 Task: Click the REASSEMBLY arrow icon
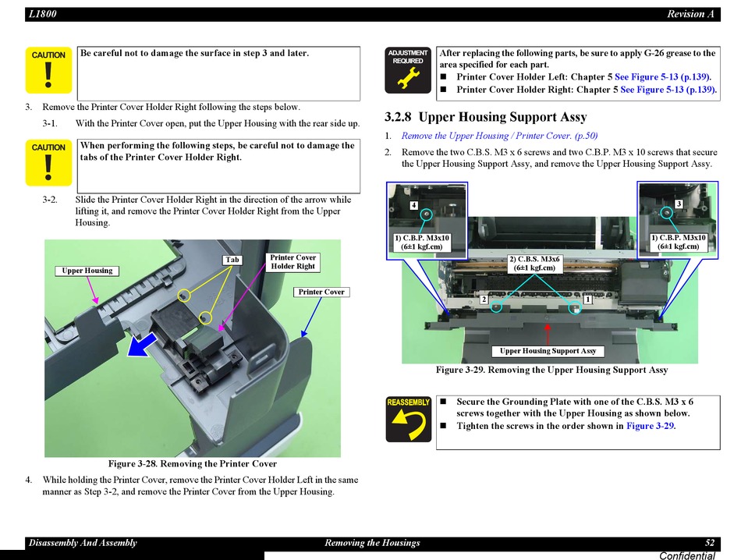coord(408,419)
